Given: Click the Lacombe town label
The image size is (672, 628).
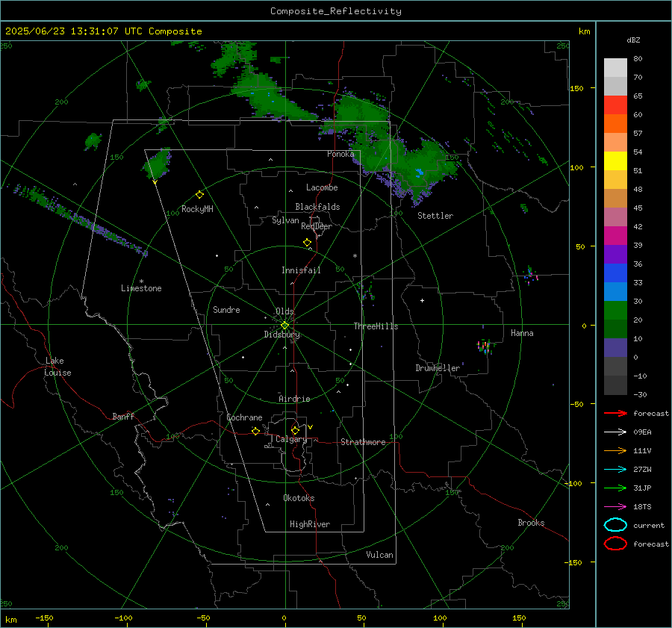Looking at the screenshot, I should [x=322, y=187].
